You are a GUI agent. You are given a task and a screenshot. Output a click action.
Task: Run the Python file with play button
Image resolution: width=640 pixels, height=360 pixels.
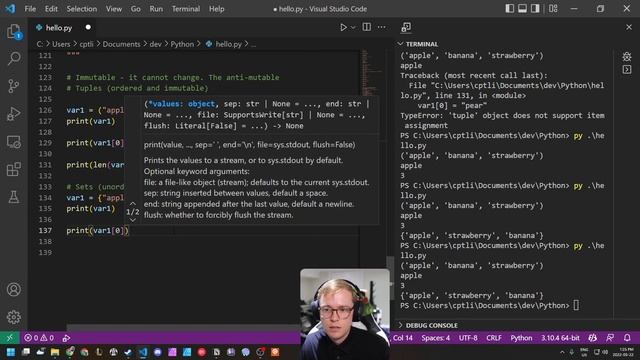tap(343, 27)
